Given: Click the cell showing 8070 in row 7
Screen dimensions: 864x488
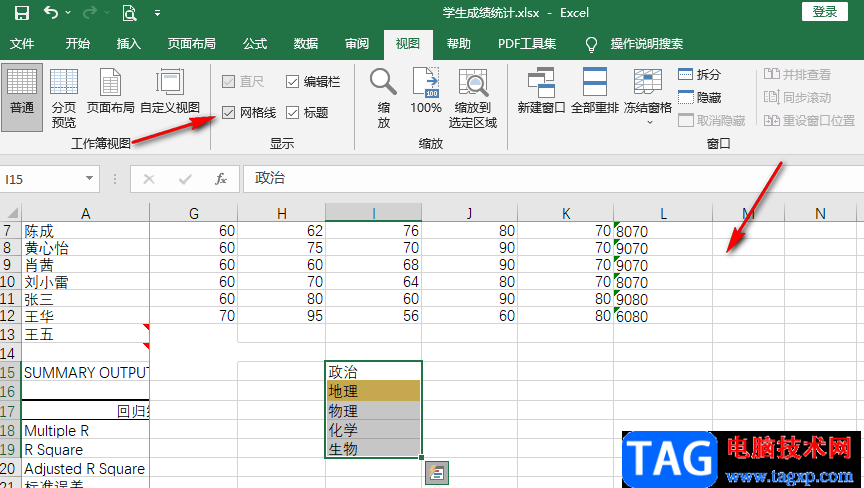Looking at the screenshot, I should pos(663,231).
